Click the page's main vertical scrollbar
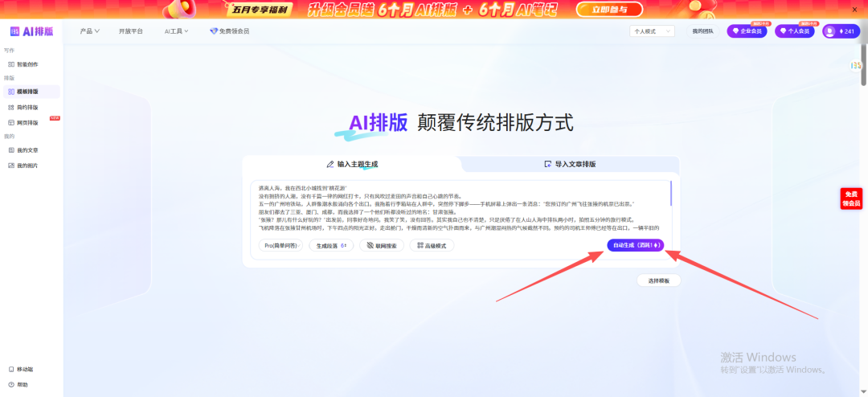Image resolution: width=868 pixels, height=397 pixels. (x=863, y=63)
